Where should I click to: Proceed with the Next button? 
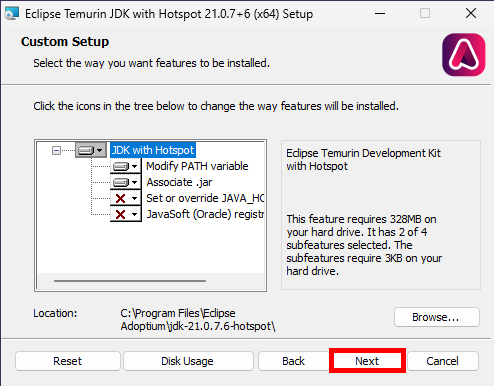pos(367,361)
